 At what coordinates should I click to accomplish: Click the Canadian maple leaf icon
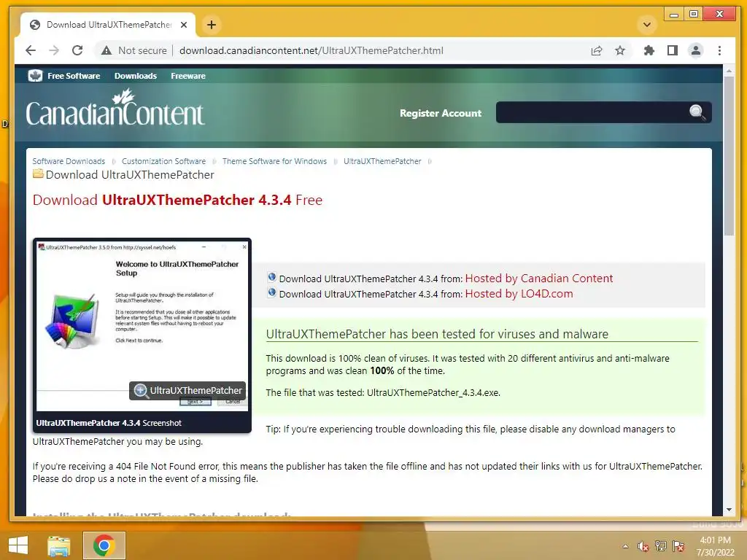(x=35, y=76)
